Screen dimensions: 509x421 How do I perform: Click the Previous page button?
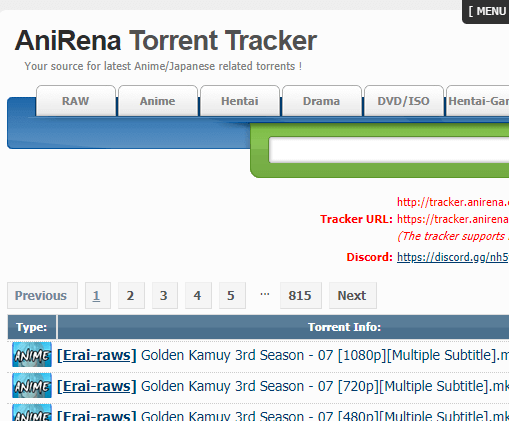[x=42, y=296]
